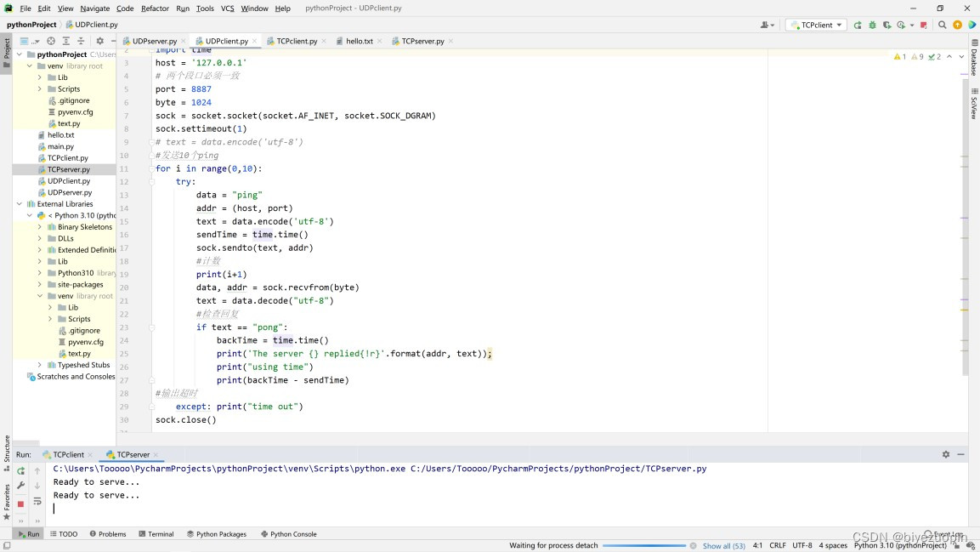Open the Terminal tool window
980x552 pixels.
156,534
